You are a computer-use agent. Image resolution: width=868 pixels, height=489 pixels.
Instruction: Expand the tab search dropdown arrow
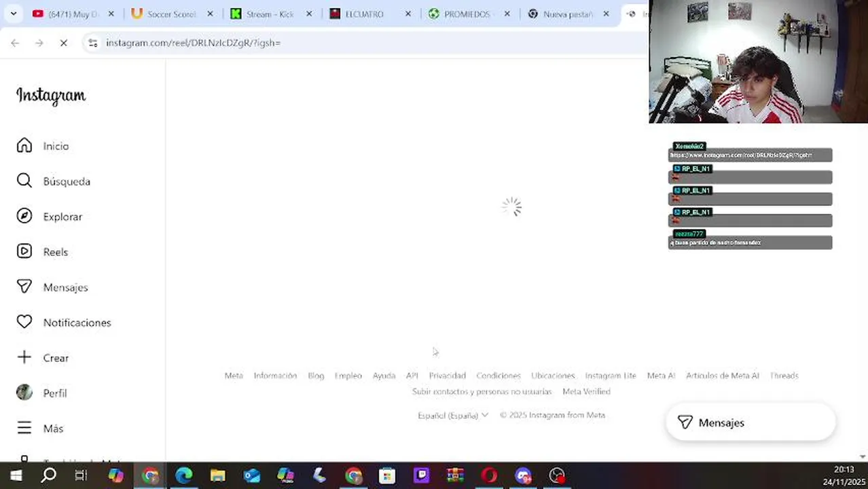(x=13, y=14)
